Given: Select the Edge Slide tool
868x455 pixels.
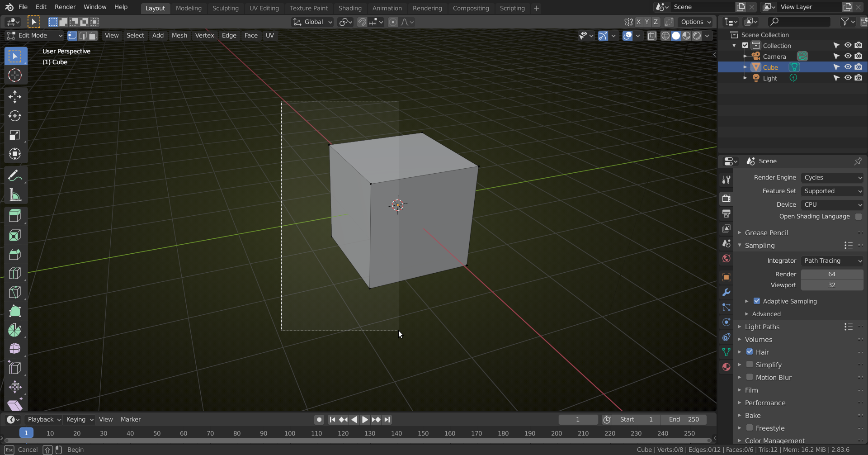Looking at the screenshot, I should click(x=15, y=368).
